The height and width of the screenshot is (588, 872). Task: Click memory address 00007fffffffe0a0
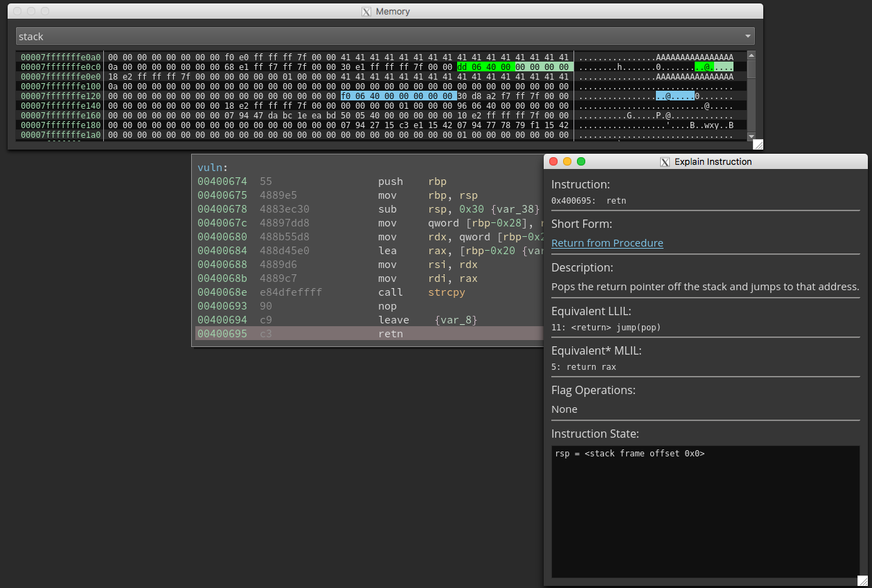pos(61,57)
